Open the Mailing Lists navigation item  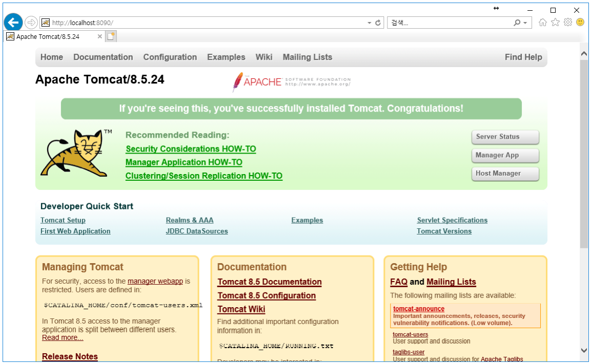pos(308,57)
